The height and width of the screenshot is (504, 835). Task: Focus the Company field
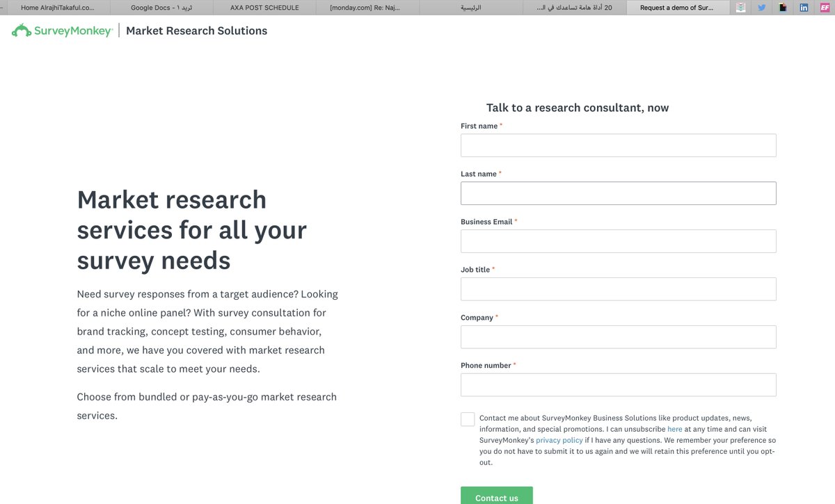point(618,337)
